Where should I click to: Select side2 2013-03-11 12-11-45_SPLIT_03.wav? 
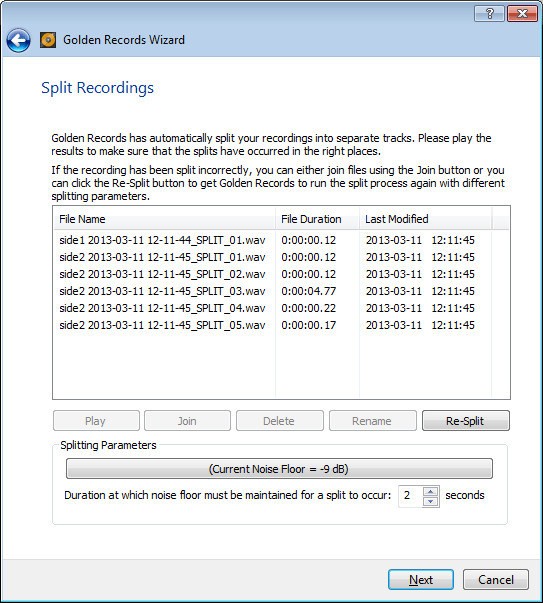(162, 291)
